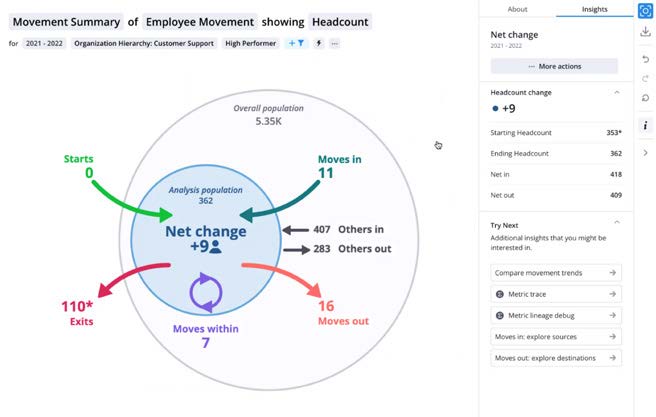
Task: Collapse the Headcount change section
Action: pyautogui.click(x=617, y=92)
